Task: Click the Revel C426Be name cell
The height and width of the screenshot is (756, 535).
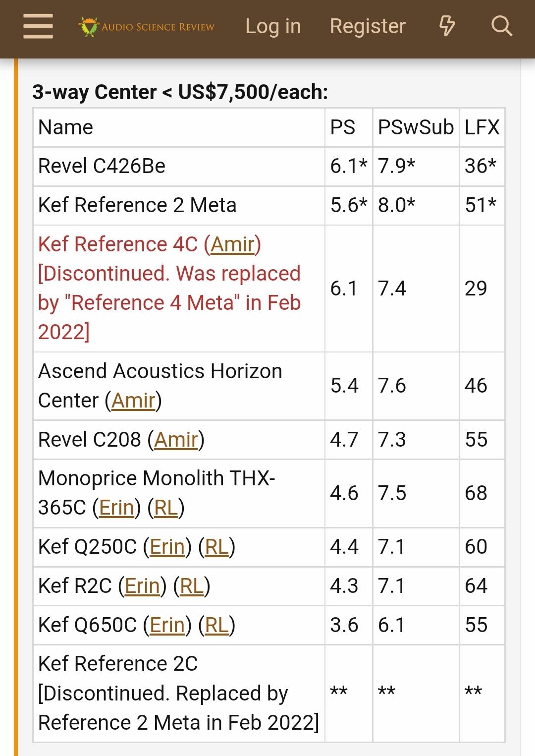Action: [102, 166]
